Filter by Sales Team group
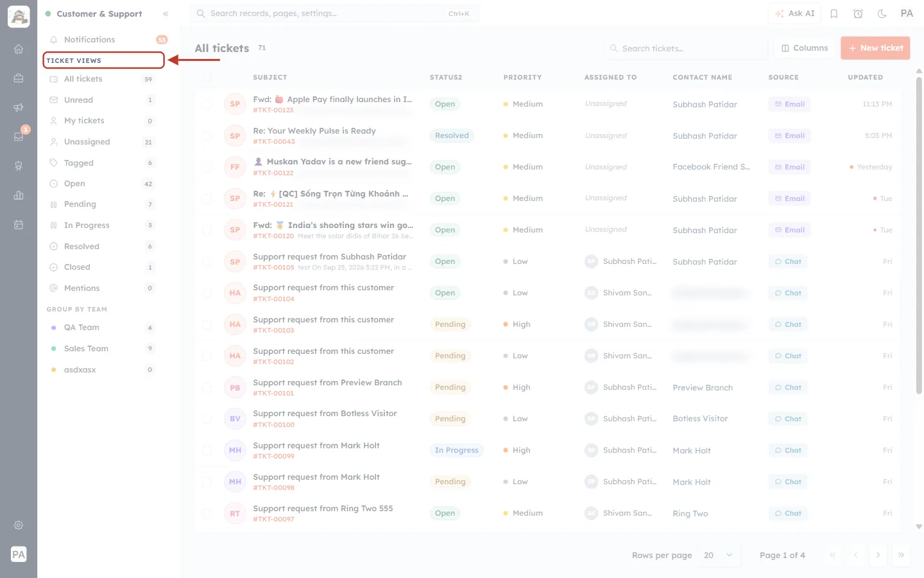 pos(103,349)
